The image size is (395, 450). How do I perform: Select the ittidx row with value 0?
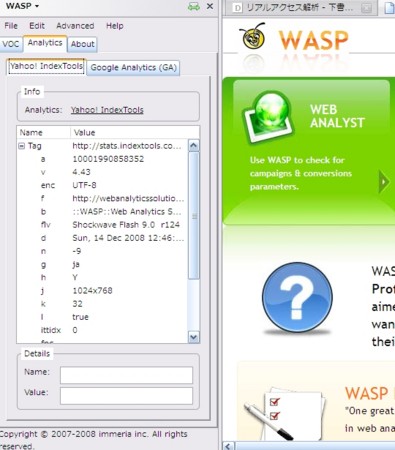pyautogui.click(x=103, y=330)
